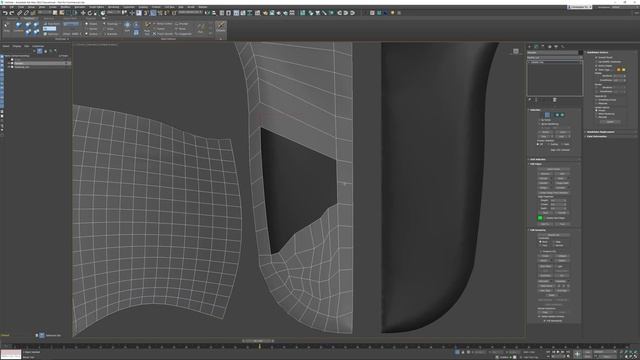
Task: Click the Mirror tool icon
Action: point(207,13)
